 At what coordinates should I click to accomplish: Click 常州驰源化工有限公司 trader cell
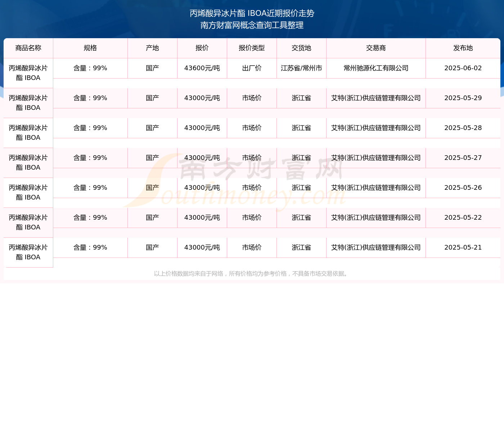pyautogui.click(x=376, y=68)
